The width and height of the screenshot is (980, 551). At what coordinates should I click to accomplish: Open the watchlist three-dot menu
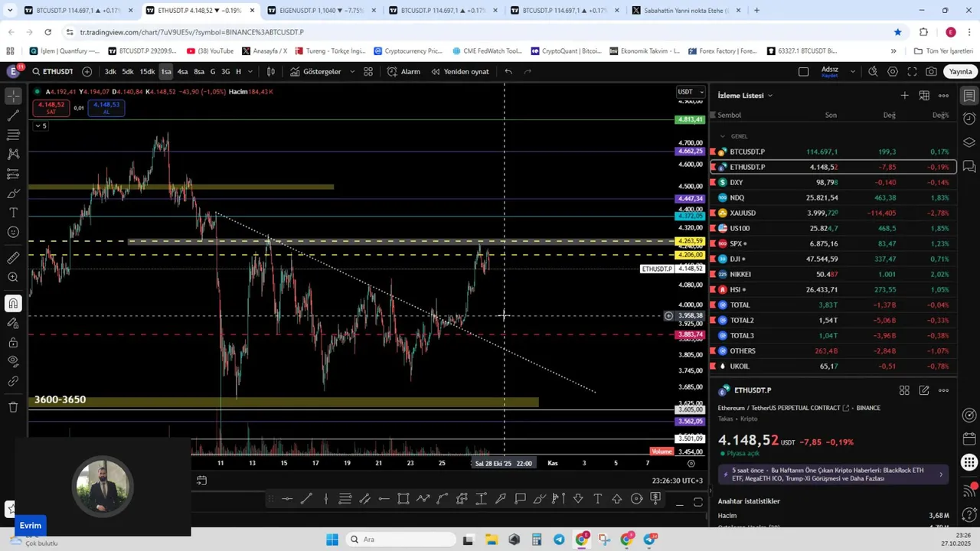click(943, 96)
